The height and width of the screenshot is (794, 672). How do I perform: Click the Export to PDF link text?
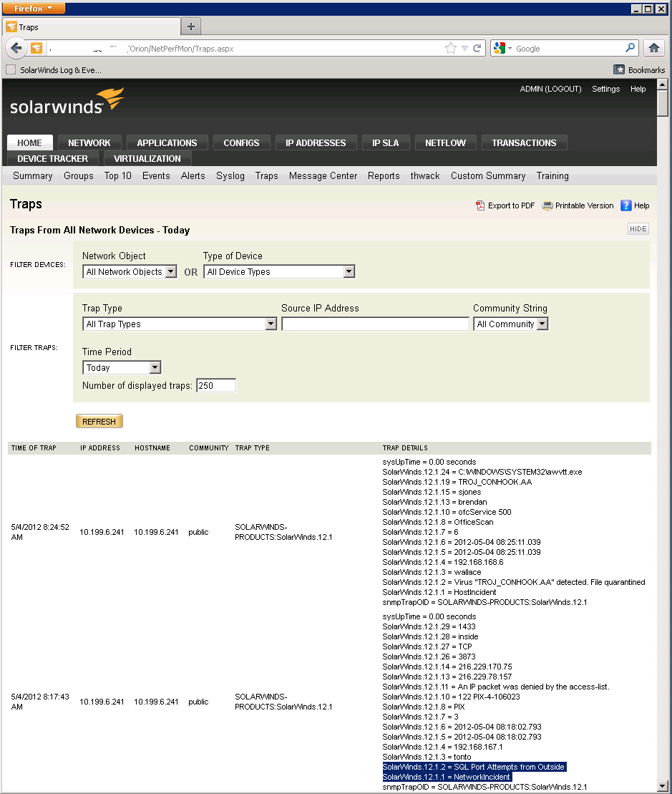(511, 205)
